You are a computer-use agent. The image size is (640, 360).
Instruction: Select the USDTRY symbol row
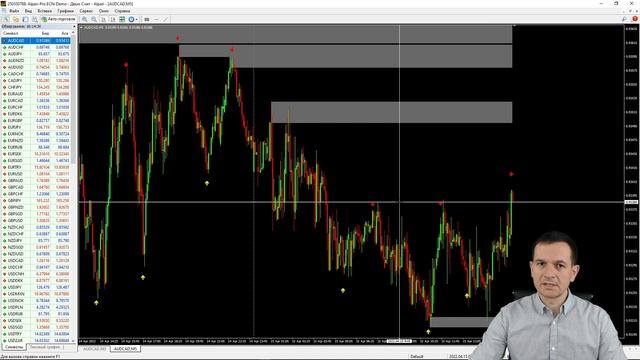point(36,334)
